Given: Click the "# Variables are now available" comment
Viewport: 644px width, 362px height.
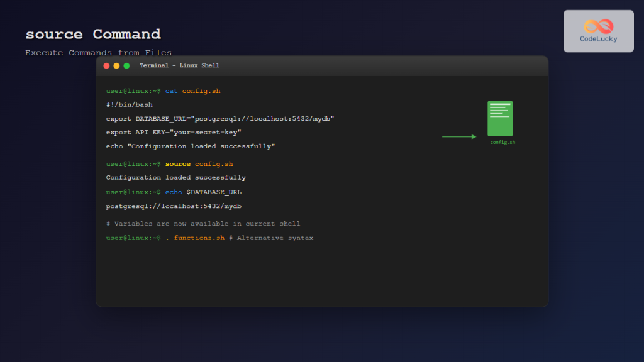Looking at the screenshot, I should pos(203,224).
